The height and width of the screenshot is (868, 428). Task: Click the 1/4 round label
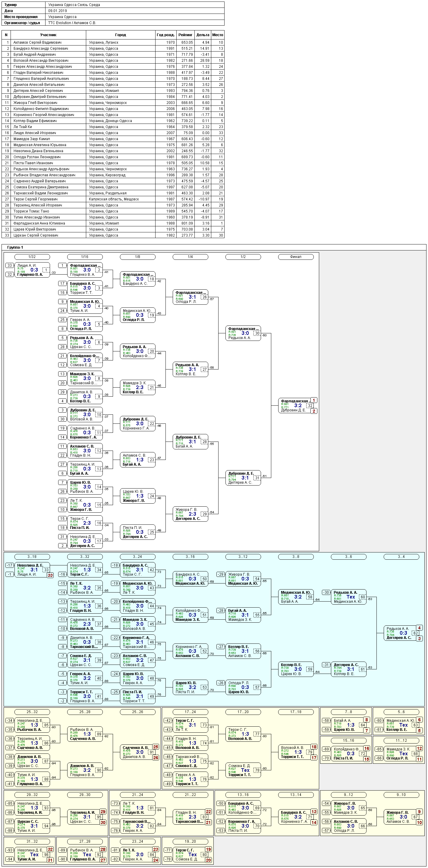pyautogui.click(x=190, y=257)
